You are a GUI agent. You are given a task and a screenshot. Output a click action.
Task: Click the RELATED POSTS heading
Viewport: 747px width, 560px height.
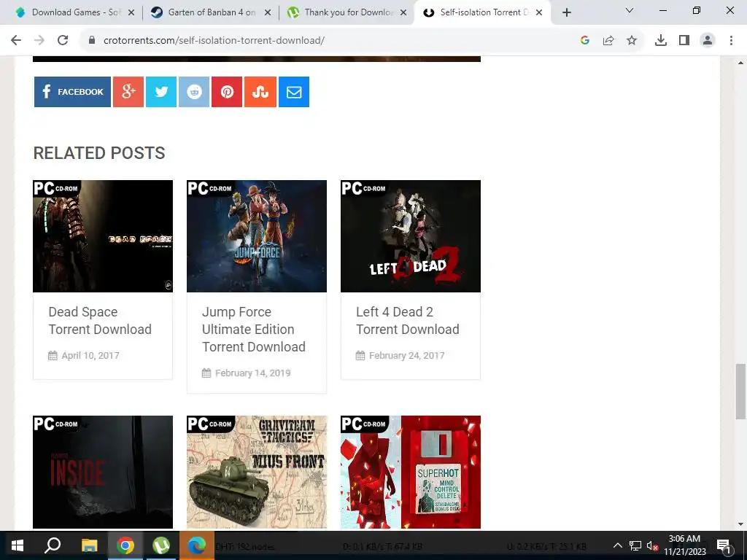point(99,153)
